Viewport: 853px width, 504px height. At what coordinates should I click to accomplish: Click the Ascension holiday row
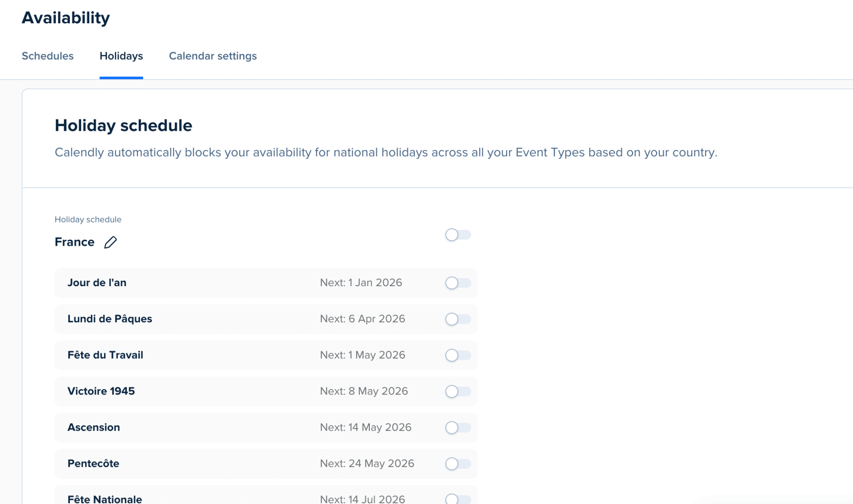[x=266, y=427]
